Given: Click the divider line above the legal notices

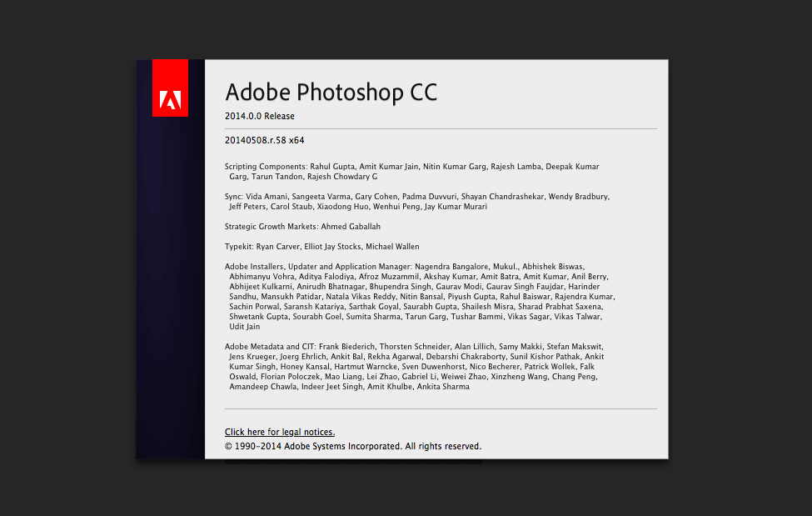Looking at the screenshot, I should 441,409.
